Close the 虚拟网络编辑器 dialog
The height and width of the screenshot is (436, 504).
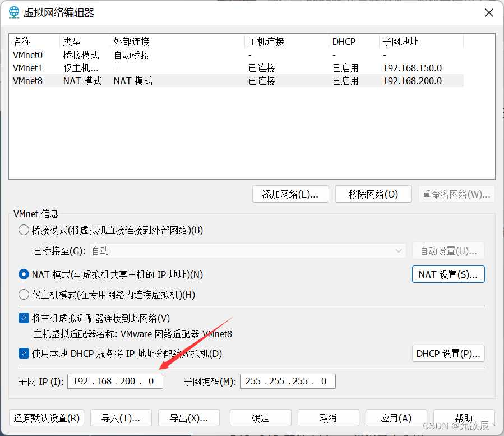click(x=489, y=13)
